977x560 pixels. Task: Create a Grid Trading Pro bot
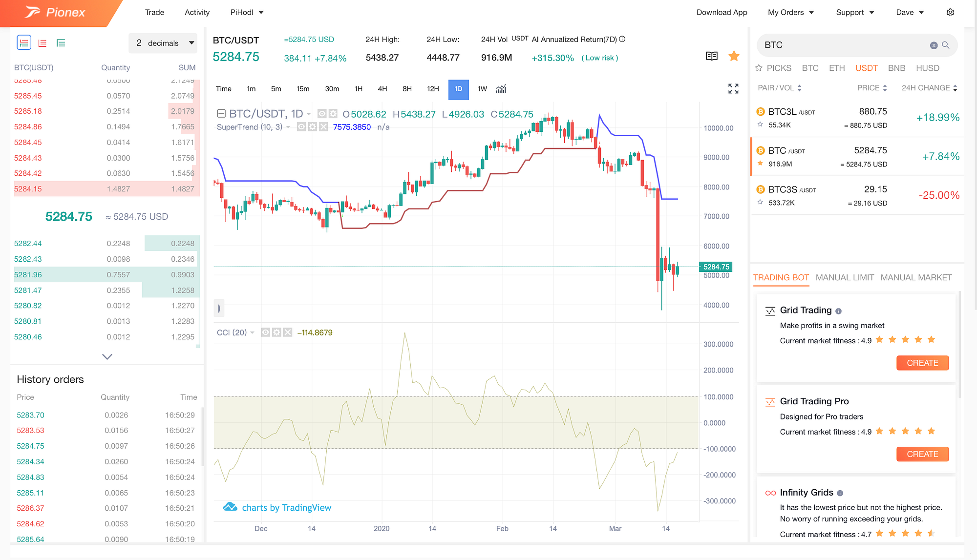coord(922,454)
